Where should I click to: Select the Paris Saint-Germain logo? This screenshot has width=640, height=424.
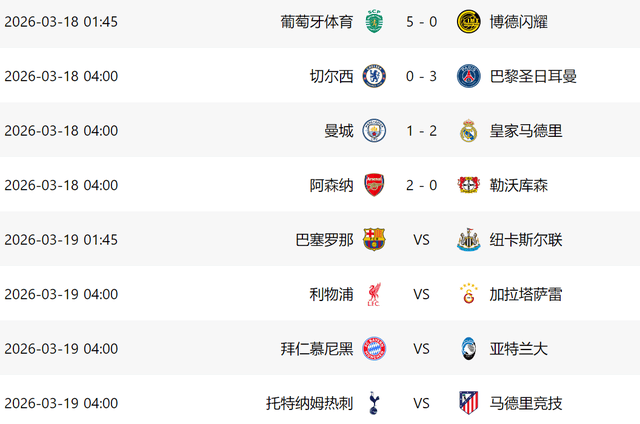pos(468,76)
